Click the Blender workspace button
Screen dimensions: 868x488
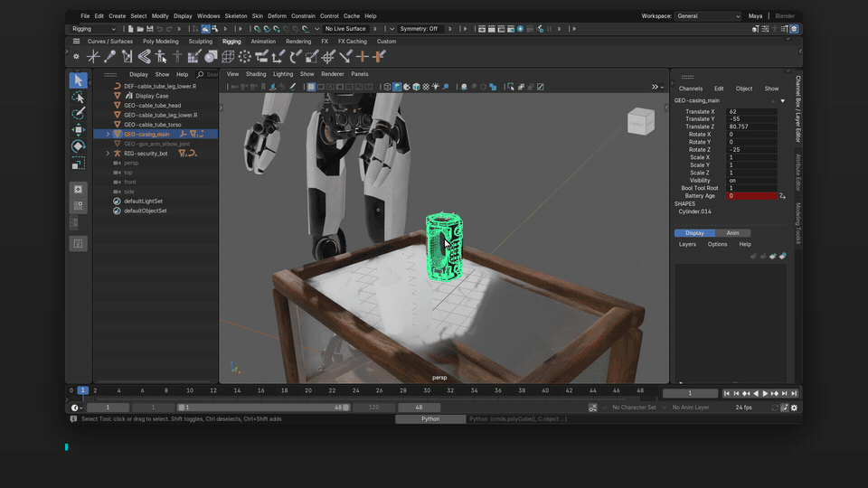pos(785,16)
